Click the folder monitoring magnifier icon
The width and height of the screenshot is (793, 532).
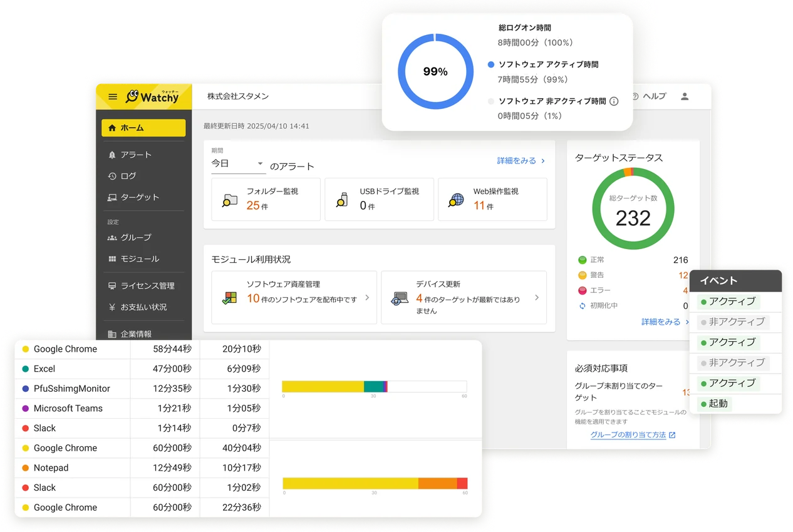(x=229, y=200)
